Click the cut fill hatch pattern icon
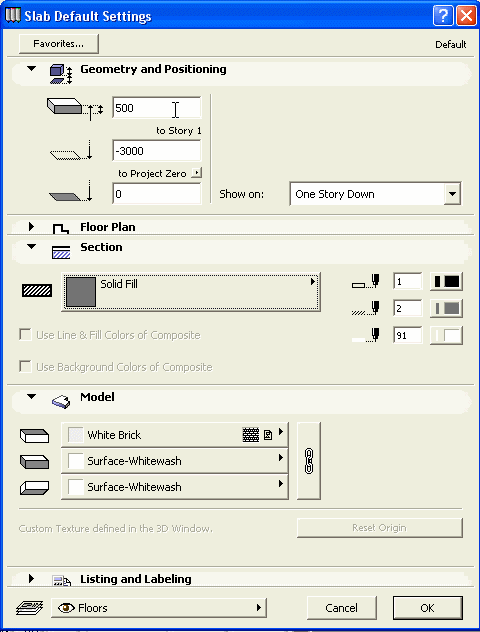480x632 pixels. coord(37,290)
